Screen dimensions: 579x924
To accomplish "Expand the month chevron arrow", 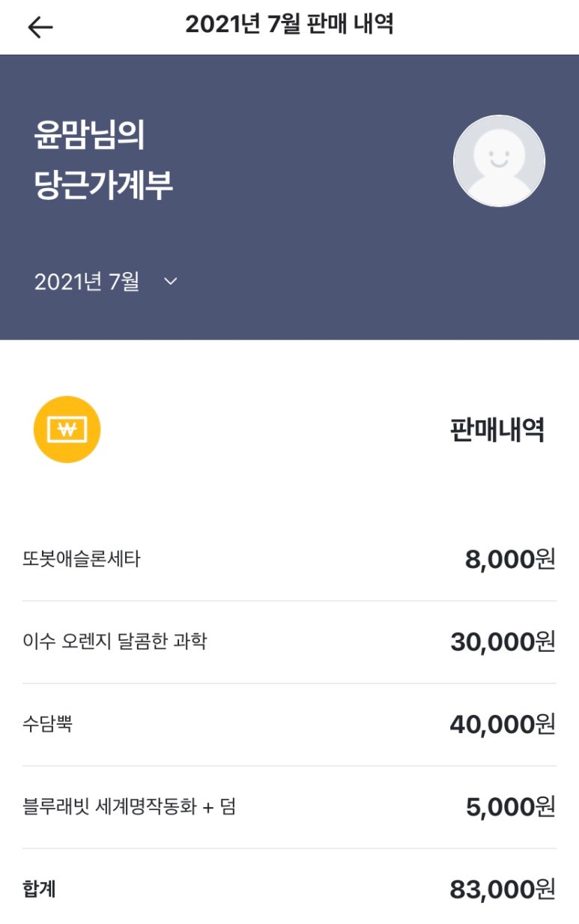I will pos(171,282).
